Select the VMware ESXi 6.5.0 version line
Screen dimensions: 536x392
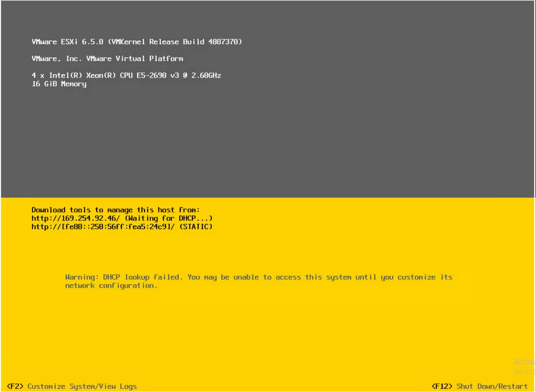coord(137,42)
